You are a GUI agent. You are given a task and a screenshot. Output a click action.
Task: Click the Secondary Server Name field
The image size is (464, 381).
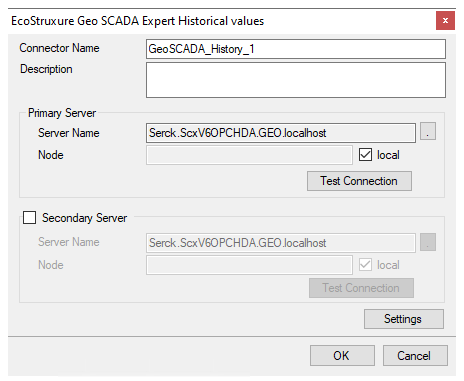click(x=281, y=243)
